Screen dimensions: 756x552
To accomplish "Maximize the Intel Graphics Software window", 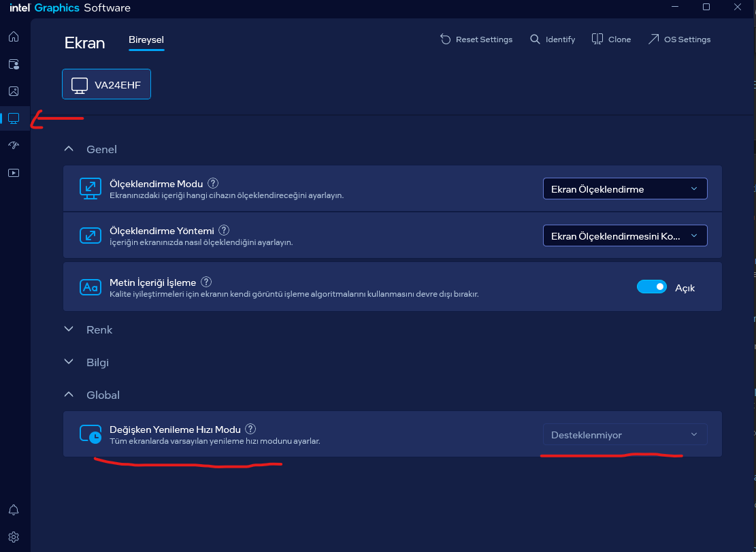I will [x=706, y=7].
